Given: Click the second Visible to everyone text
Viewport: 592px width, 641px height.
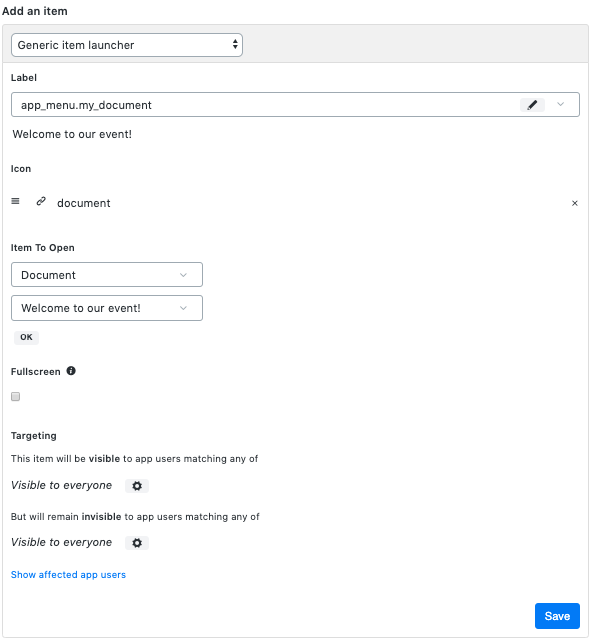Looking at the screenshot, I should pos(61,542).
